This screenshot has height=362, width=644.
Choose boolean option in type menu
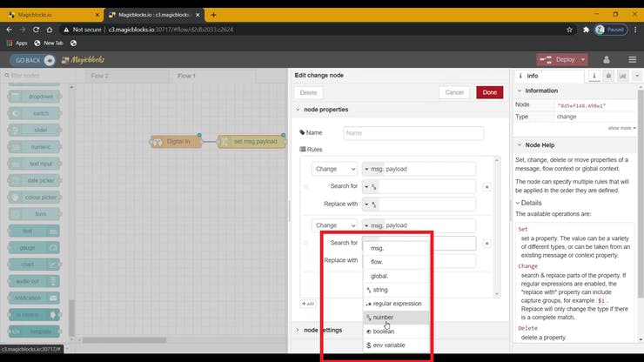point(396,332)
